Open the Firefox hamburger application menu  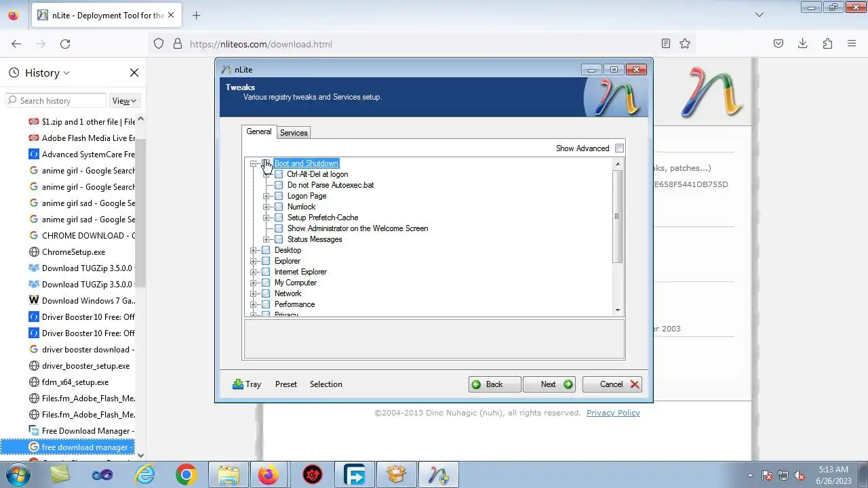852,43
